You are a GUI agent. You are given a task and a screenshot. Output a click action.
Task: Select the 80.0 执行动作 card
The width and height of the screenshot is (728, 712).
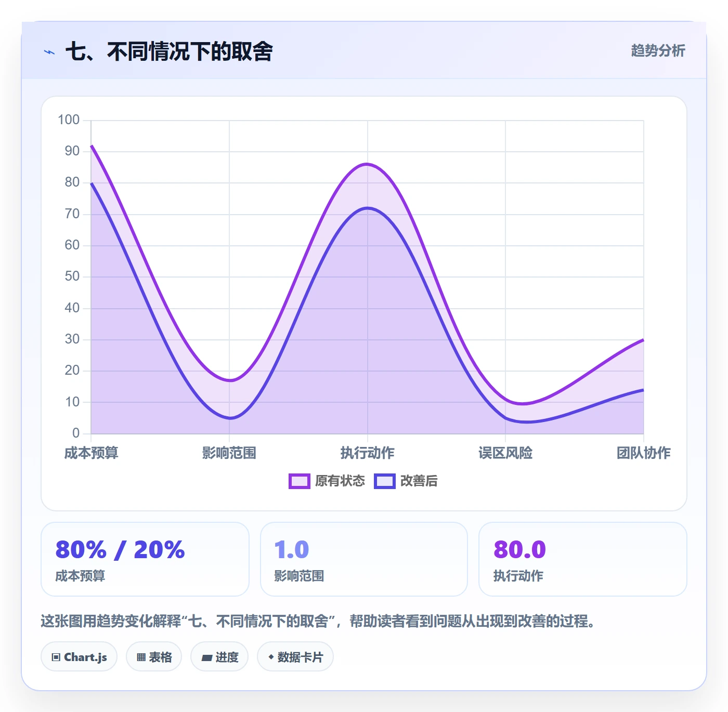click(x=582, y=559)
